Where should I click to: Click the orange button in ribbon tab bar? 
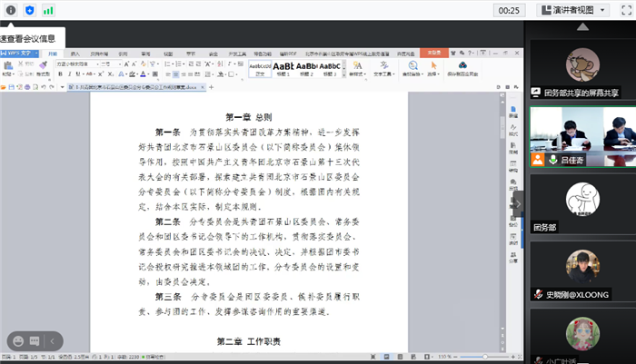(x=434, y=54)
